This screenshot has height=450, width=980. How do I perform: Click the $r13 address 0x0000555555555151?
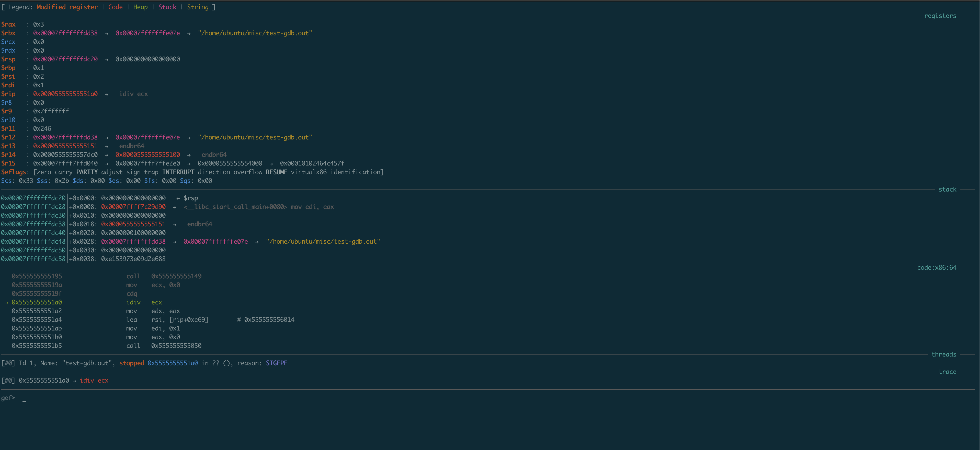point(65,146)
